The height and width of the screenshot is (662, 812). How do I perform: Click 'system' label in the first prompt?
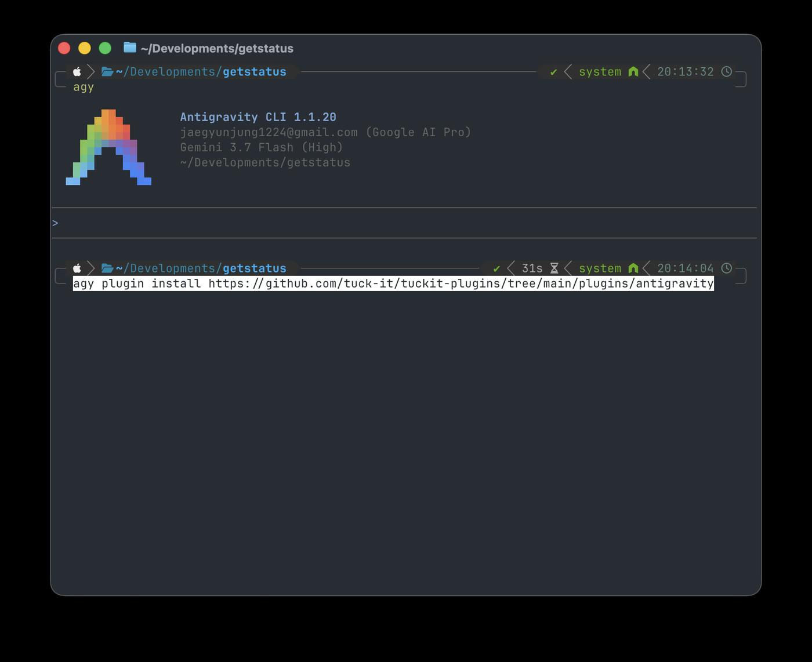(x=600, y=72)
